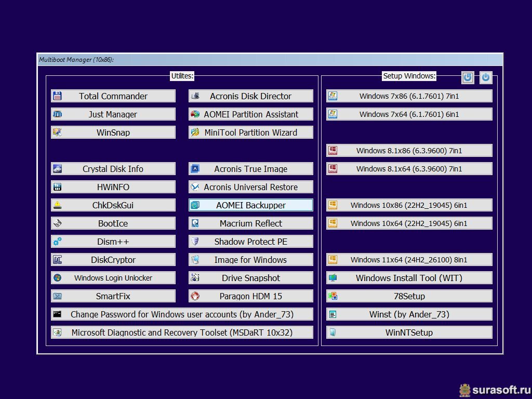Launch AOMEI Backupper
Screen dimensions: 532x399
tap(251, 205)
